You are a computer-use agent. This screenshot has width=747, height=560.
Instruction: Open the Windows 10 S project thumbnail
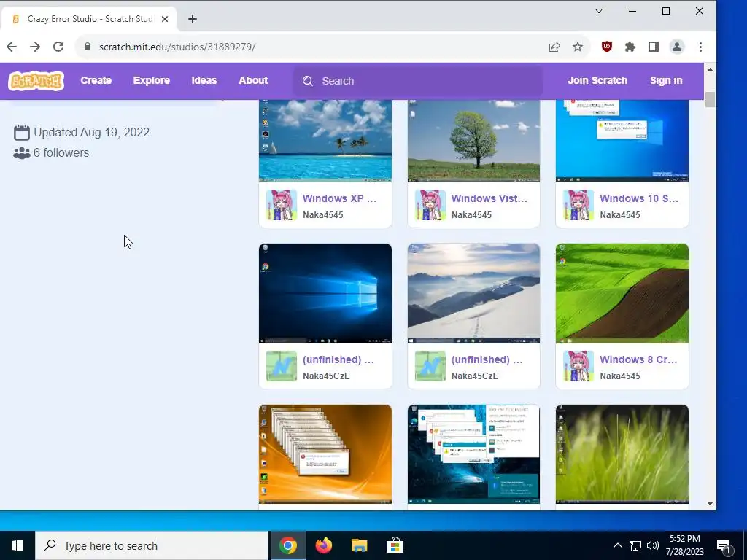click(622, 141)
